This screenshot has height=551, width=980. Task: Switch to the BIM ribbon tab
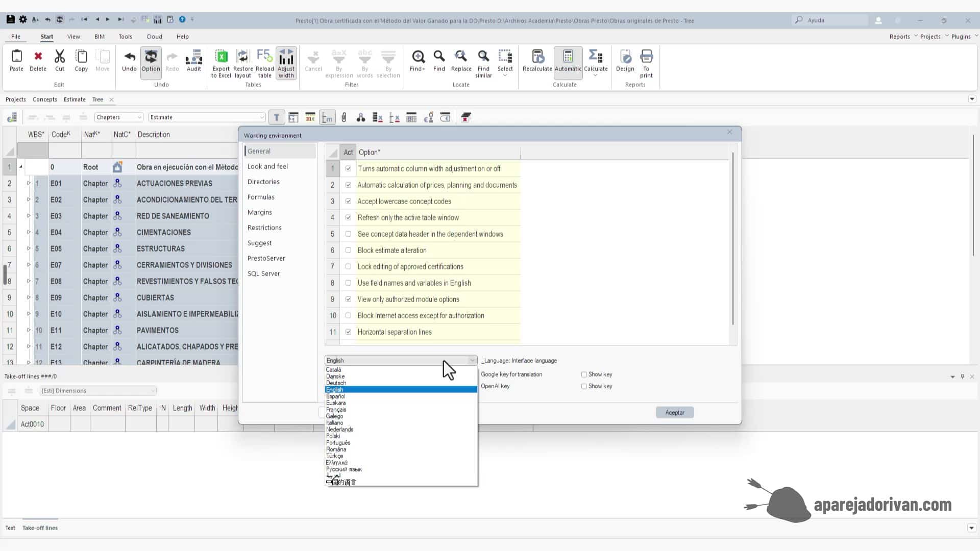tap(100, 36)
